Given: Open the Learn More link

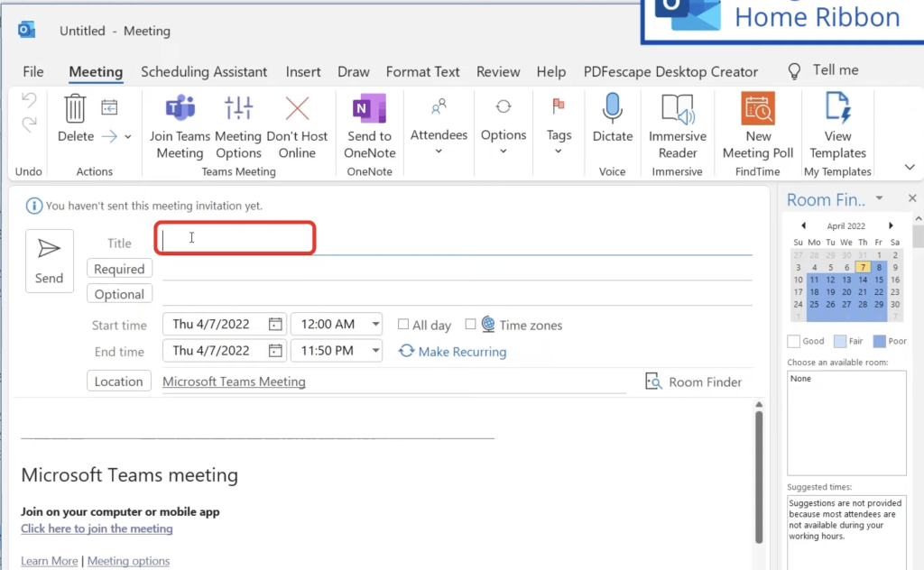Looking at the screenshot, I should (49, 561).
